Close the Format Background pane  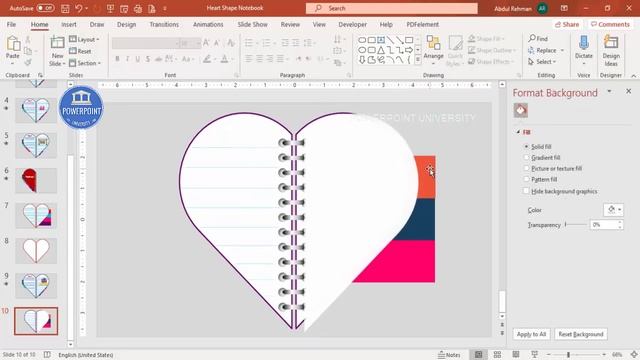[629, 91]
